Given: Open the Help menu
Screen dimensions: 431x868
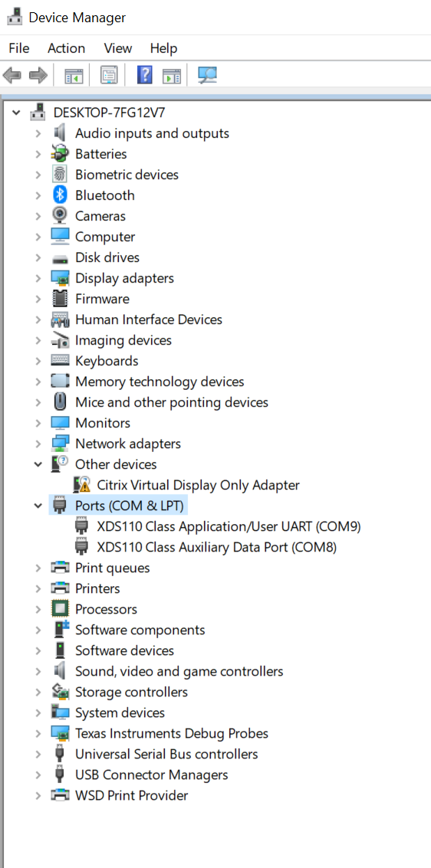Looking at the screenshot, I should click(163, 48).
